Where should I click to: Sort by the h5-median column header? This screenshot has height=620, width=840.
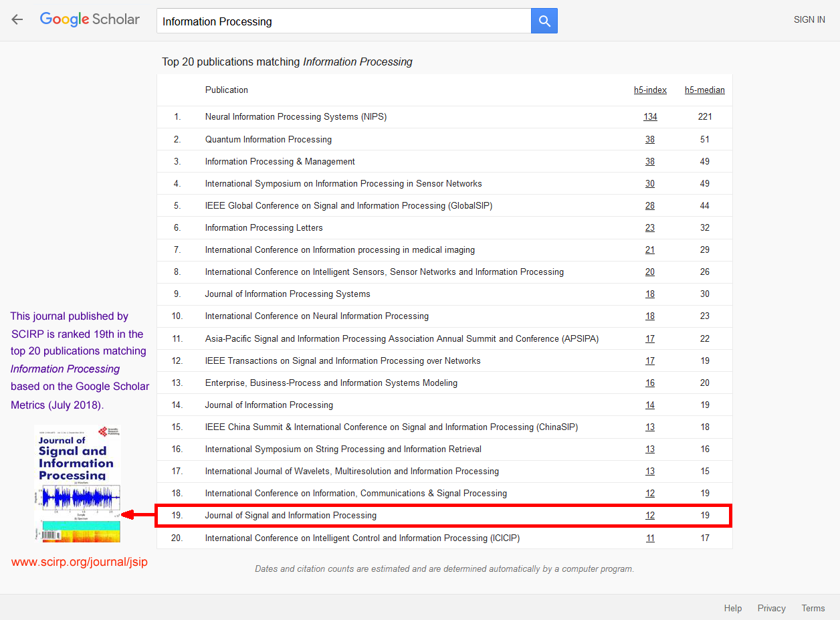[705, 90]
